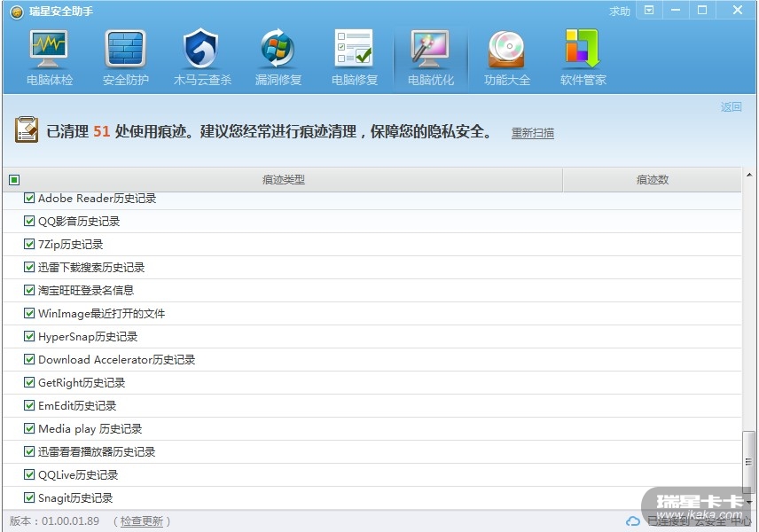Uncheck 迅雷看看播放器历史记录 checkbox
759x532 pixels.
click(x=29, y=451)
